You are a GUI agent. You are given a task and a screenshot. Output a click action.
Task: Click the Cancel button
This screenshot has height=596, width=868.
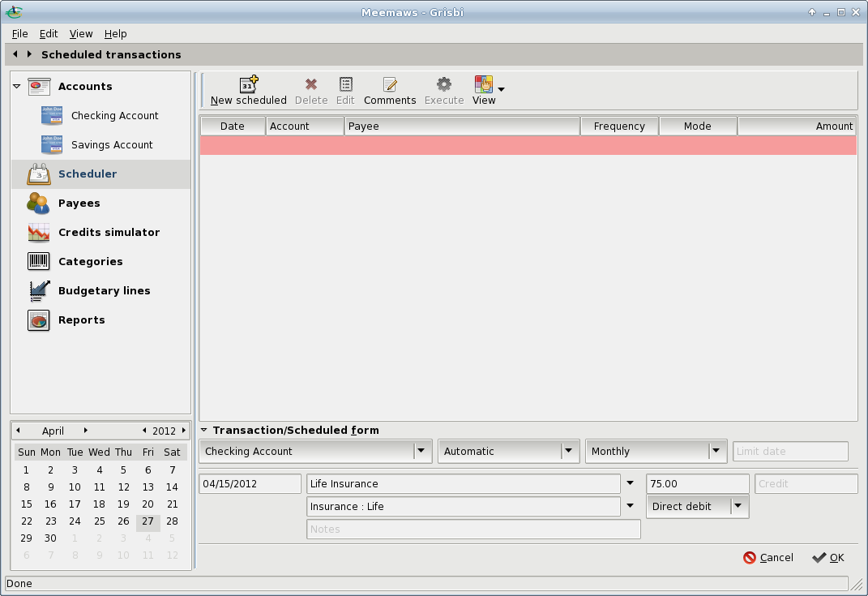[x=768, y=558]
